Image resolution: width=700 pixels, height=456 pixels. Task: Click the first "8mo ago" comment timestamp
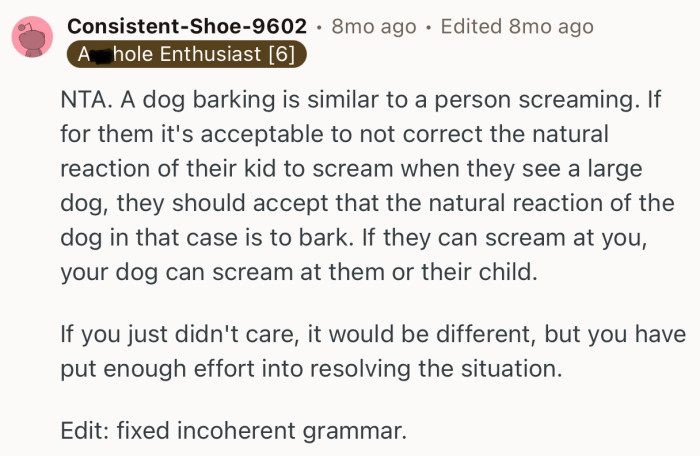click(x=373, y=27)
